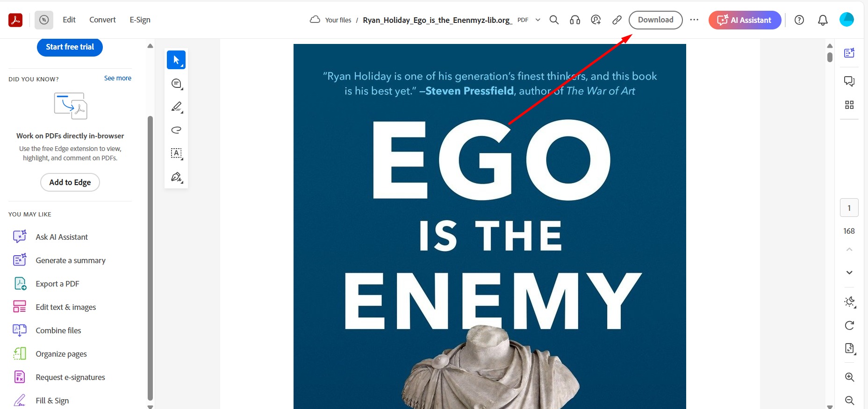Download the PDF file
Image resolution: width=868 pixels, height=409 pixels.
pyautogui.click(x=655, y=20)
